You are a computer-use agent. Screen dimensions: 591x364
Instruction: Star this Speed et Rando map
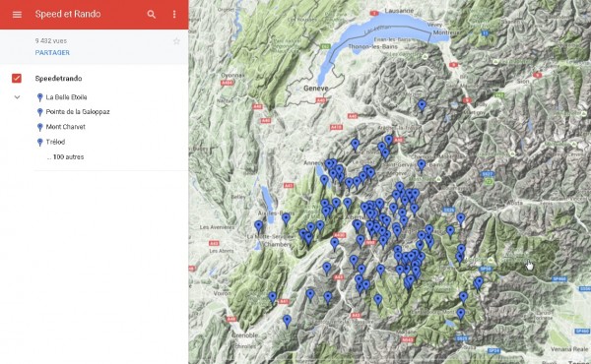pyautogui.click(x=176, y=41)
